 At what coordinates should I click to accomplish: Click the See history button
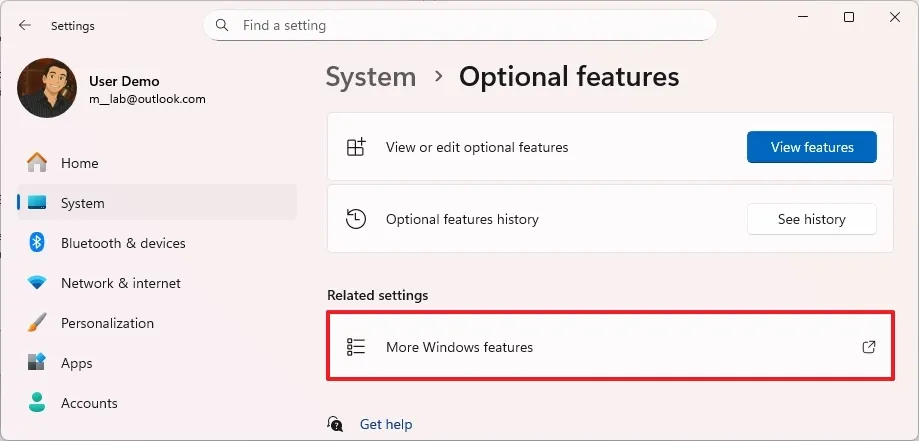tap(812, 219)
